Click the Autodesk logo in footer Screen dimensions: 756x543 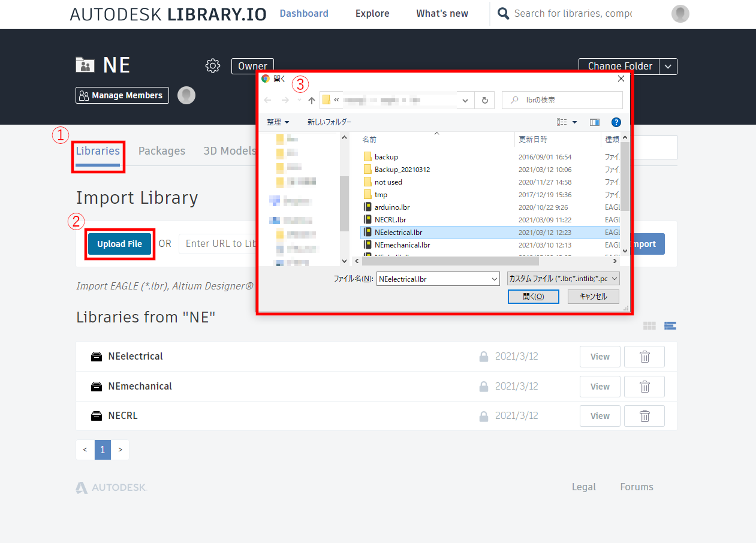coord(112,488)
